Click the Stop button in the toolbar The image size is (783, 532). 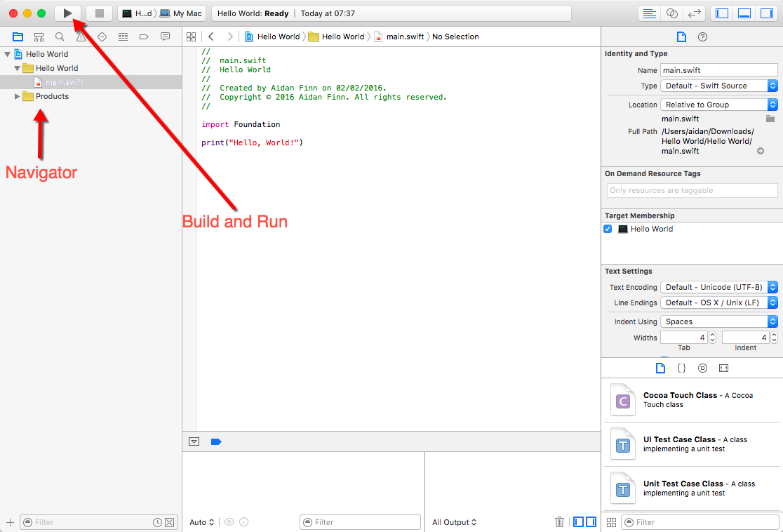pyautogui.click(x=100, y=13)
